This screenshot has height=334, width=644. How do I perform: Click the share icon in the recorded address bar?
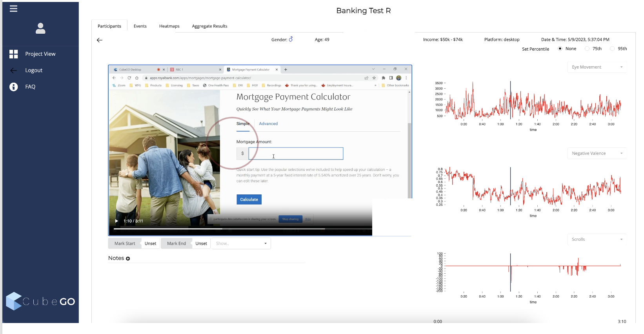pos(366,78)
